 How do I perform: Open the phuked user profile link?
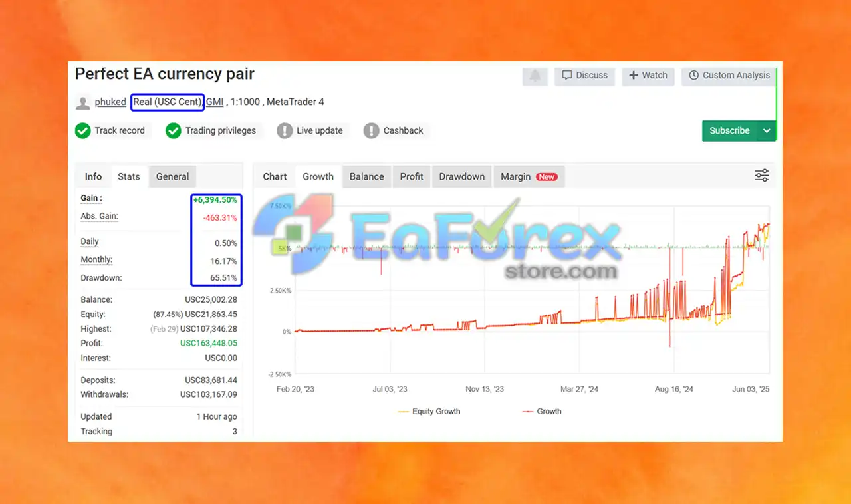click(110, 102)
